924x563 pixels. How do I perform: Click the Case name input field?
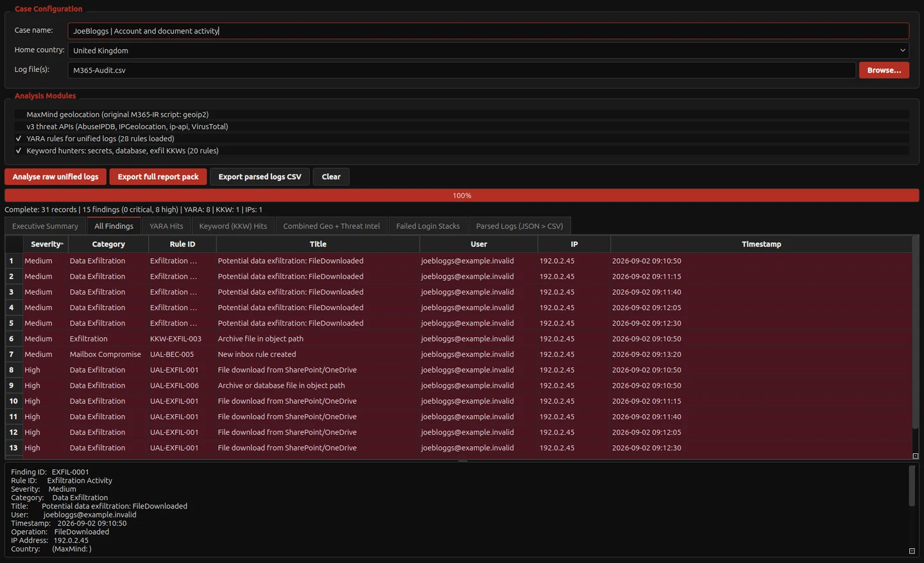point(488,31)
